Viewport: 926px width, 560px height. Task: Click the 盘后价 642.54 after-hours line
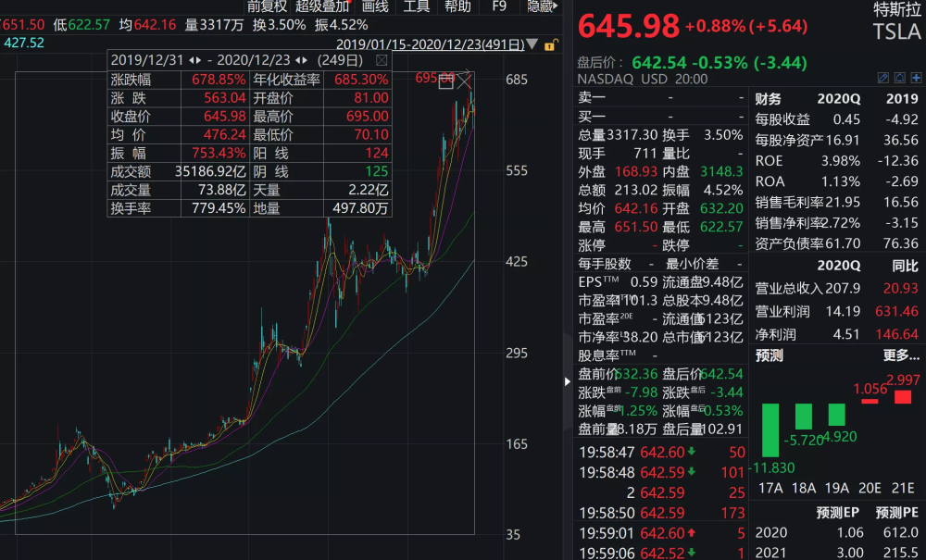[692, 63]
